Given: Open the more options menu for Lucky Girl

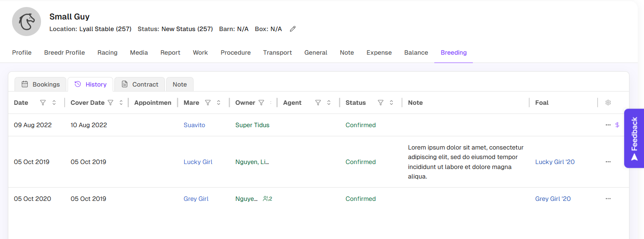Looking at the screenshot, I should tap(608, 162).
